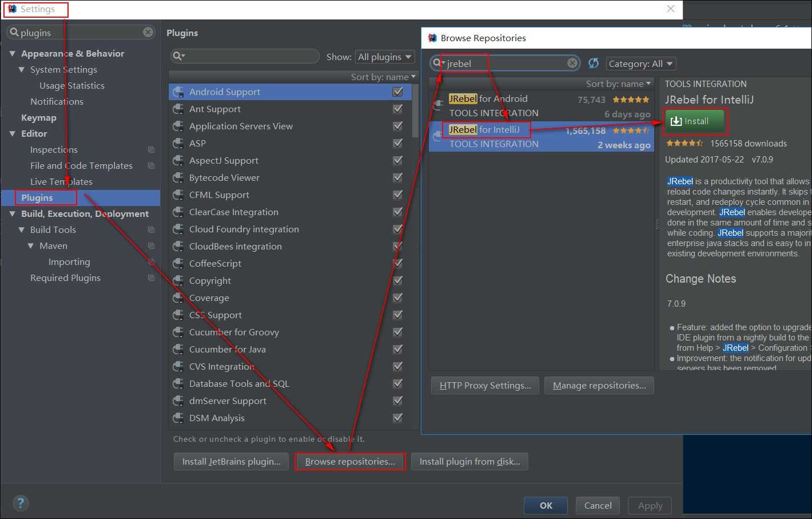Select JRebel for Android result
Image resolution: width=812 pixels, height=519 pixels.
542,106
